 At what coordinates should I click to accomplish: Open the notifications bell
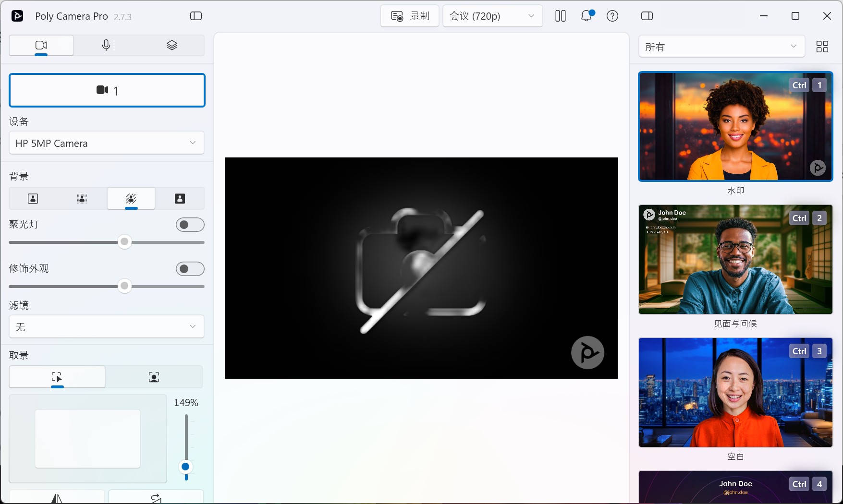pyautogui.click(x=586, y=16)
